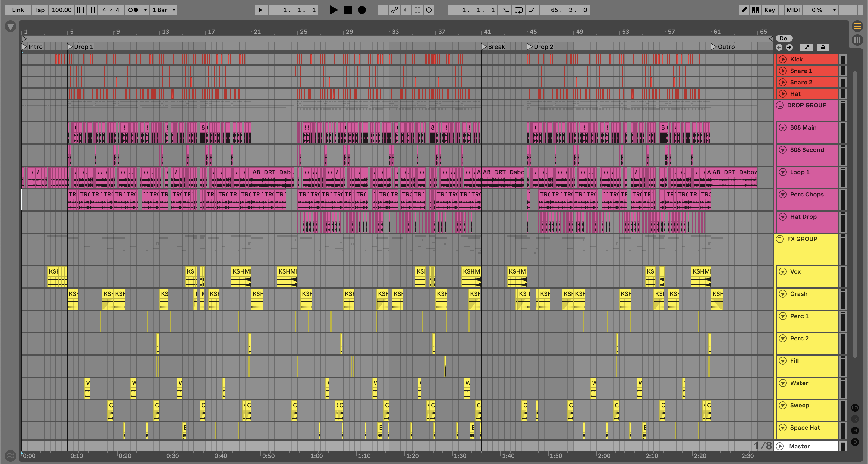Viewport: 868px width, 464px height.
Task: Click the Del locator button
Action: point(784,38)
